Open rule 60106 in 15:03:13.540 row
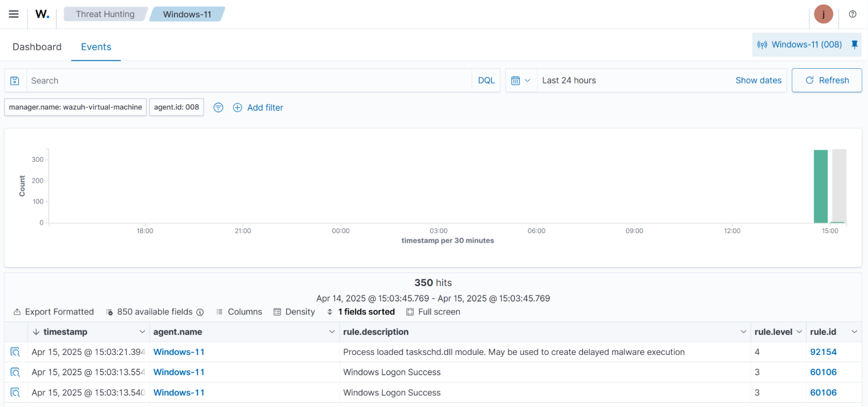 (823, 393)
